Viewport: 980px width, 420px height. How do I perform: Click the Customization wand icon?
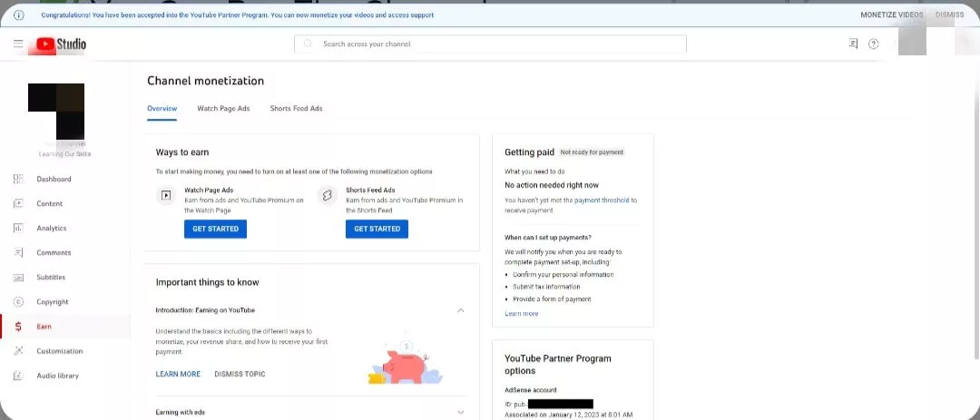pos(18,351)
